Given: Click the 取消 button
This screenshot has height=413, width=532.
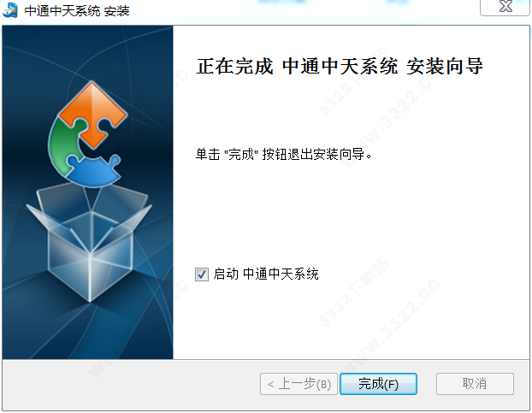Looking at the screenshot, I should pyautogui.click(x=475, y=384).
